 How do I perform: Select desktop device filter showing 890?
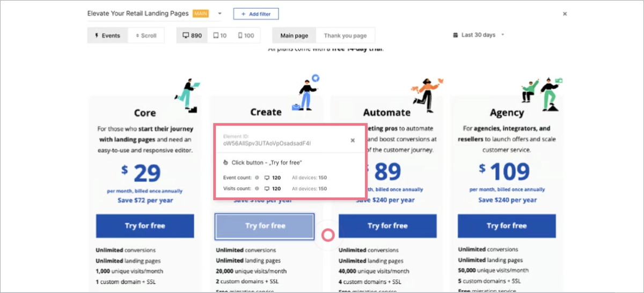tap(192, 35)
